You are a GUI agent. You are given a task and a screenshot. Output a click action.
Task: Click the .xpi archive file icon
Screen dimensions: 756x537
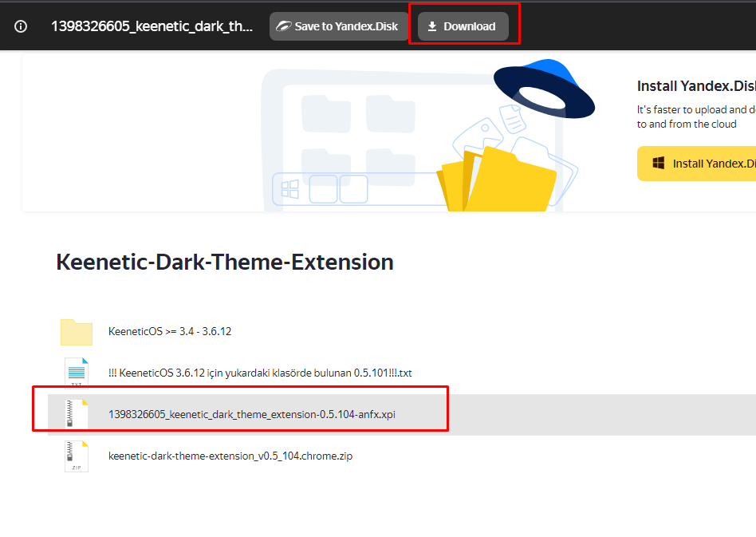click(77, 414)
